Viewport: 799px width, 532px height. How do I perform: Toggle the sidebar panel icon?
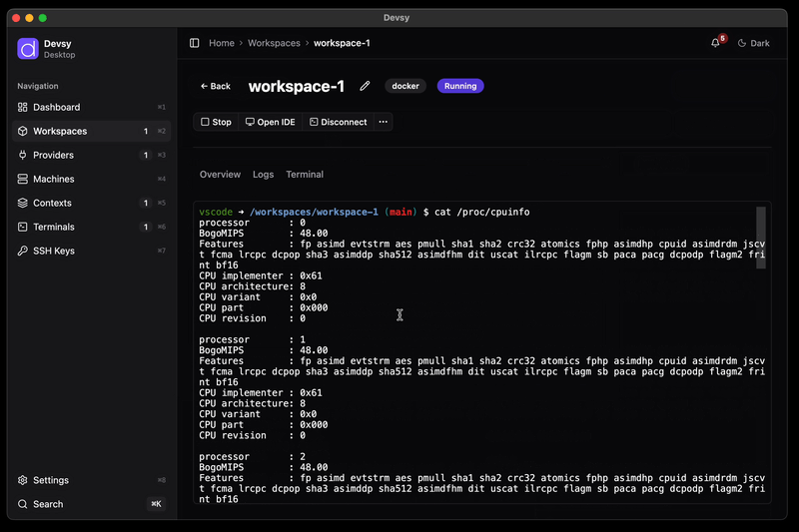pos(194,43)
